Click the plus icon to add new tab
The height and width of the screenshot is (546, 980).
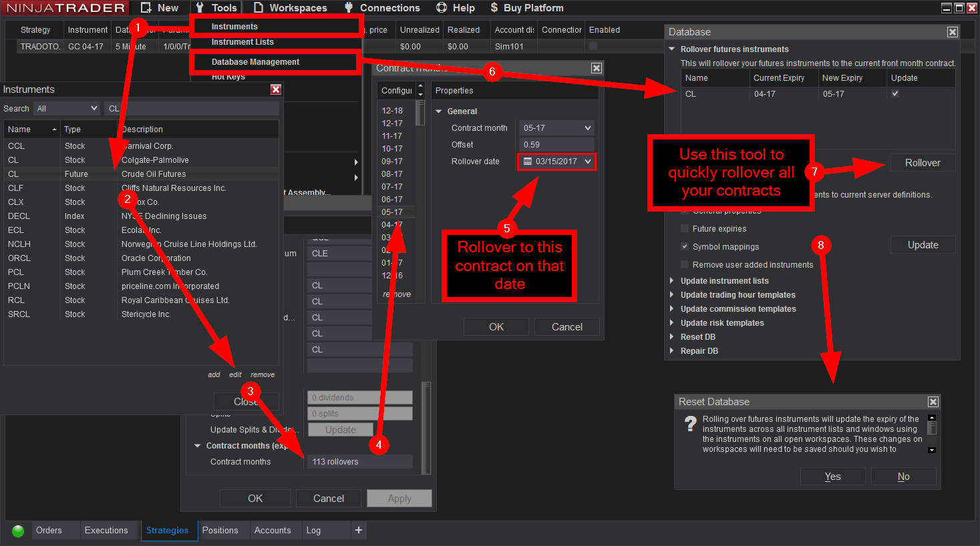coord(359,530)
